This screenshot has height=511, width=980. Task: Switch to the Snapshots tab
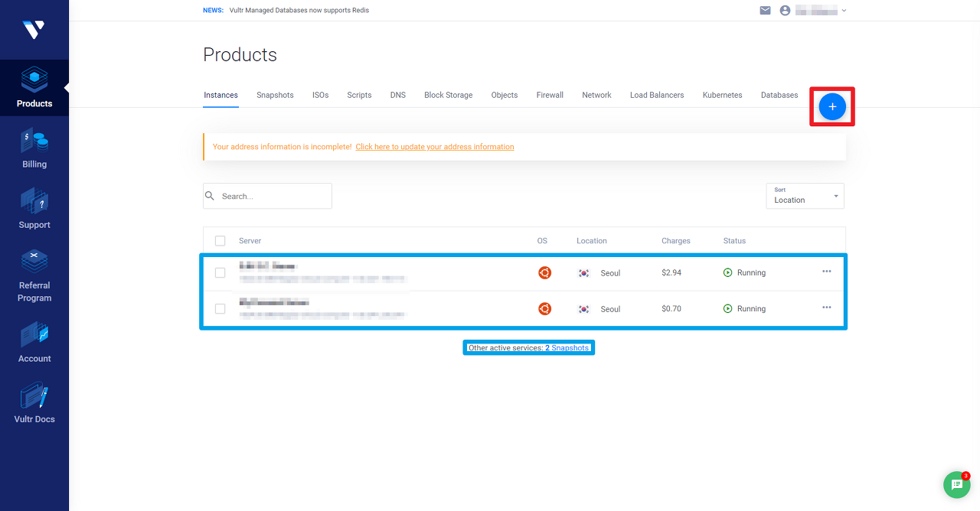(275, 96)
